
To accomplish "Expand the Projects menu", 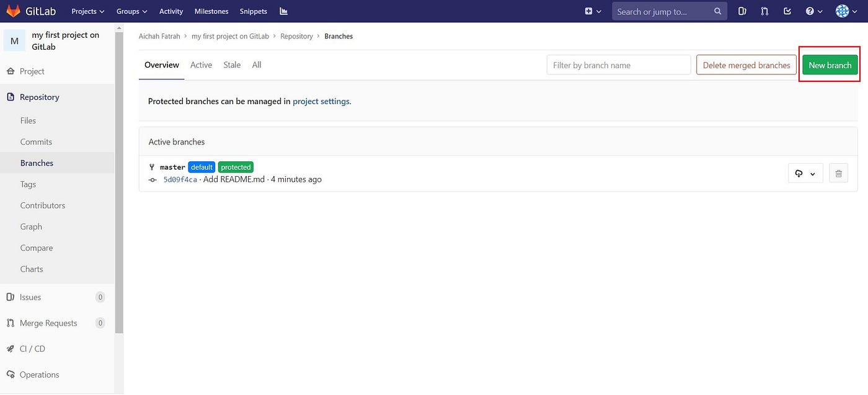I will click(88, 11).
